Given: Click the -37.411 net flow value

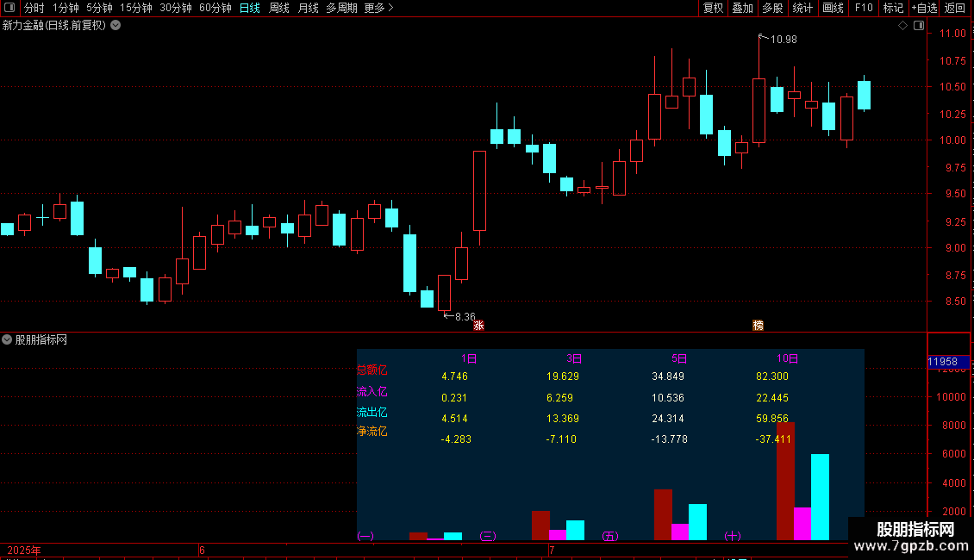Looking at the screenshot, I should (x=773, y=439).
